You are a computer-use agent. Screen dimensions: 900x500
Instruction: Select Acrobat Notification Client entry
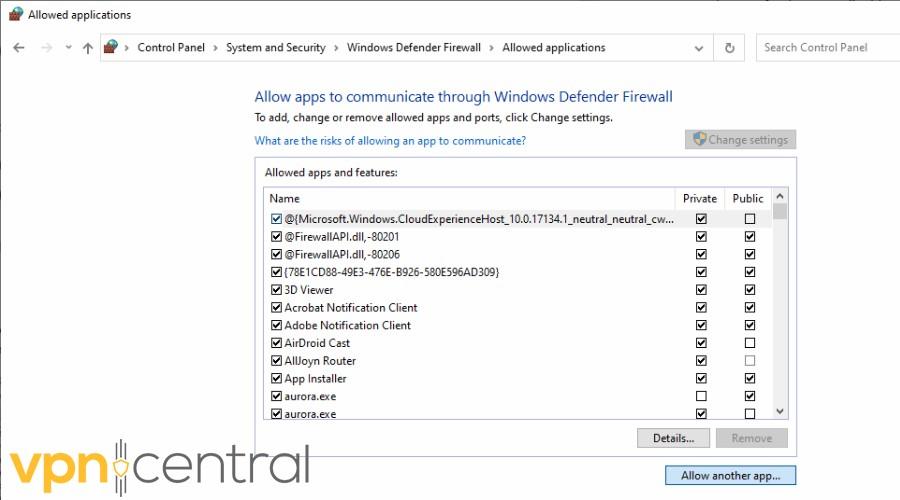pyautogui.click(x=351, y=308)
